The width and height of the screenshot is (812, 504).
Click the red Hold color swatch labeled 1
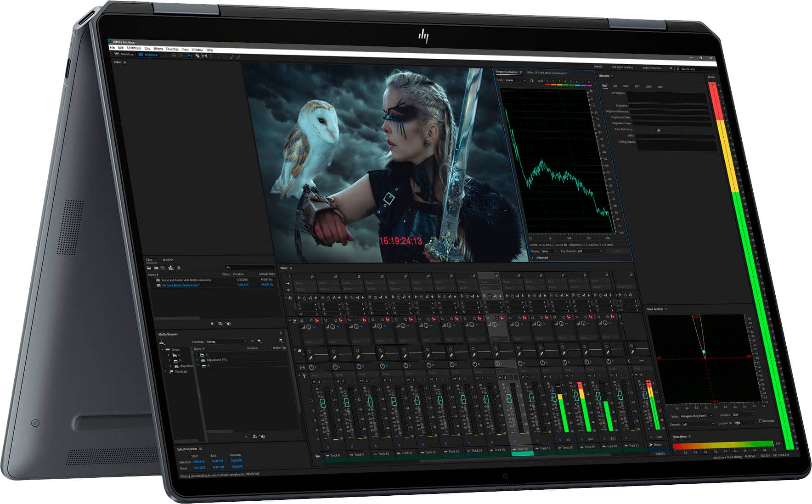(547, 84)
